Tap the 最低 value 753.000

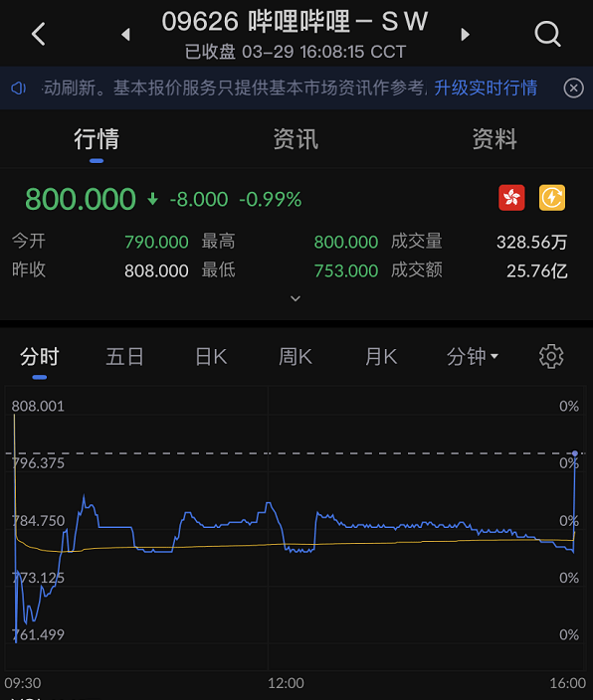click(346, 271)
